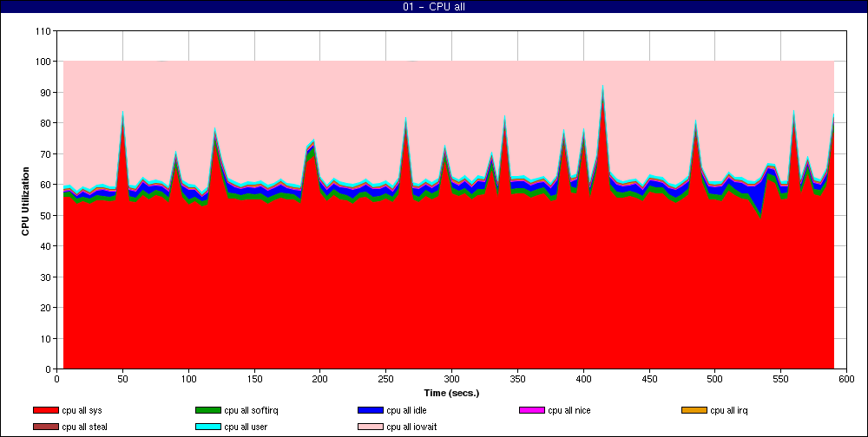The height and width of the screenshot is (437, 868).
Task: Click the 100 value on the y-axis
Action: (44, 62)
